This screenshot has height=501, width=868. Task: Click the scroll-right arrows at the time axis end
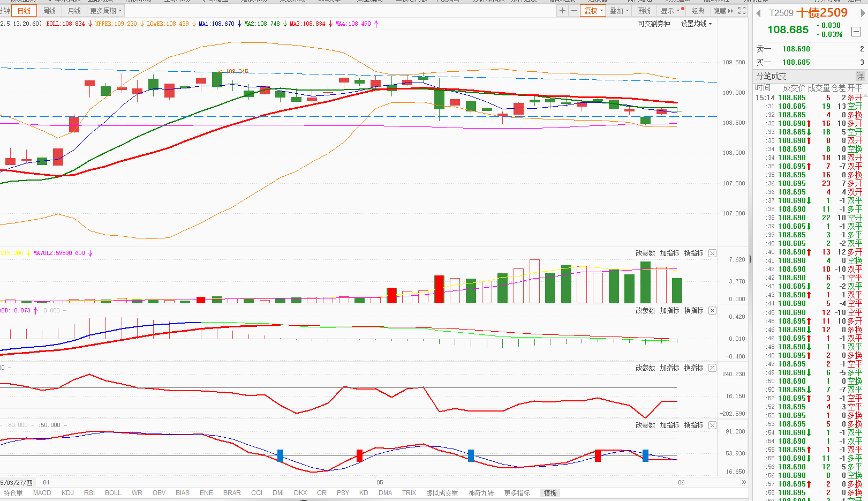(743, 482)
